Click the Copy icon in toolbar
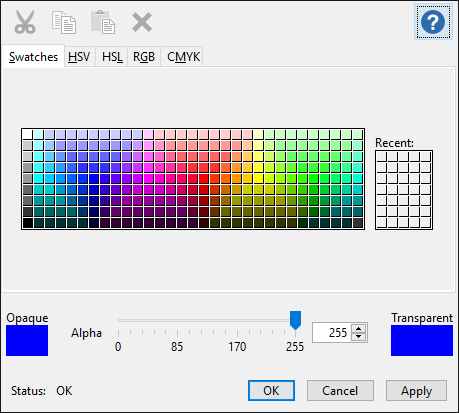The width and height of the screenshot is (459, 413). click(x=64, y=22)
